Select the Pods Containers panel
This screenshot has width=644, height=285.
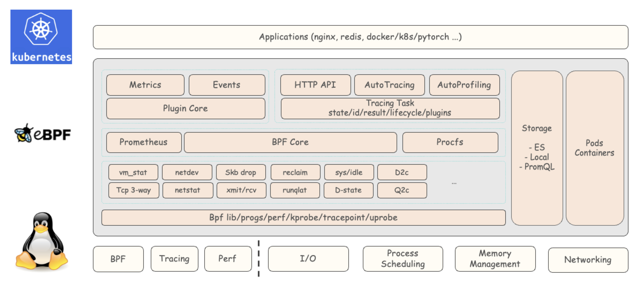tap(595, 148)
